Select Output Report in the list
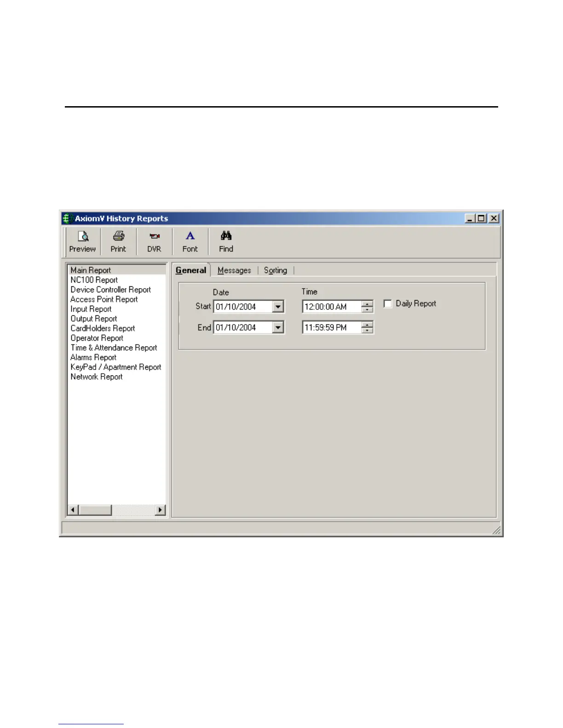The image size is (563, 728). click(x=93, y=318)
